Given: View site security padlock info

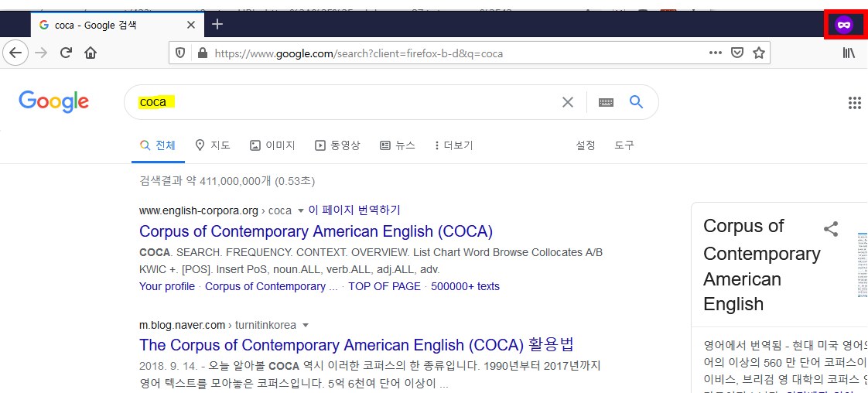Looking at the screenshot, I should click(x=202, y=53).
